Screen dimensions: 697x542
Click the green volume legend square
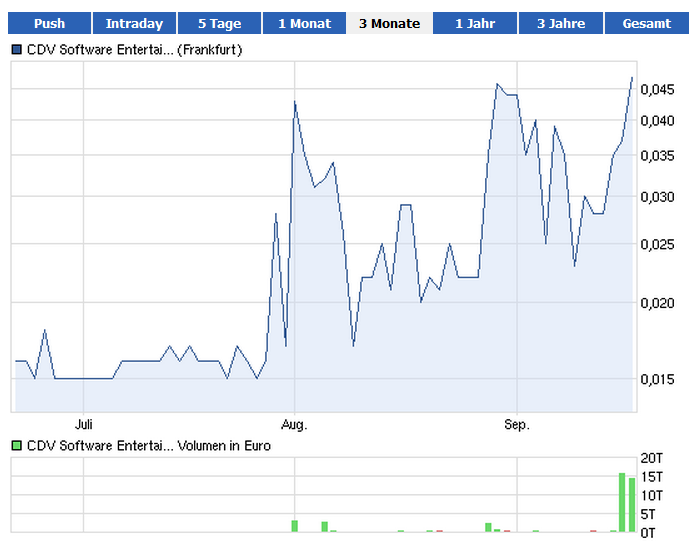tap(17, 445)
